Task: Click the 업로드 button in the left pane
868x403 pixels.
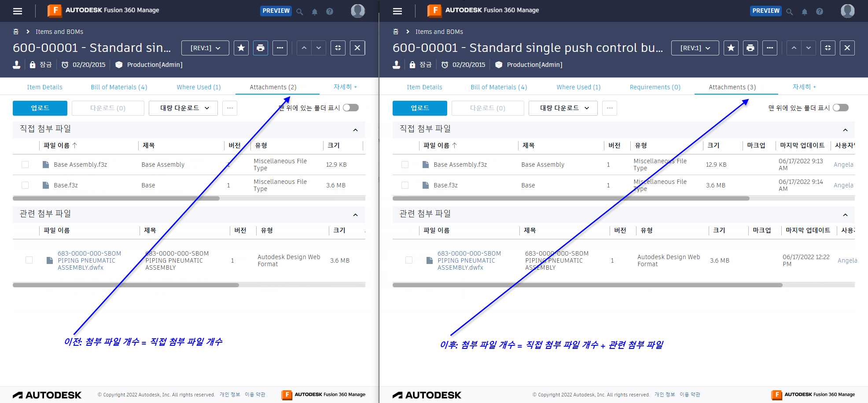Action: click(40, 108)
